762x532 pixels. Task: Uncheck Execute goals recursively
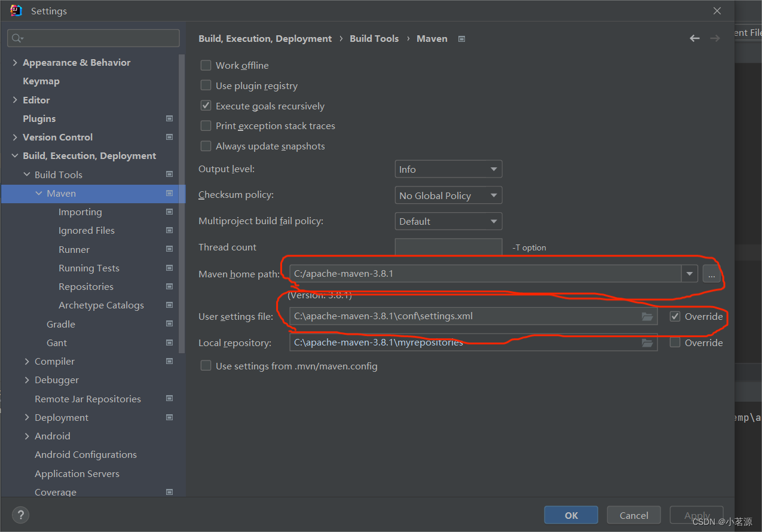[x=206, y=105]
